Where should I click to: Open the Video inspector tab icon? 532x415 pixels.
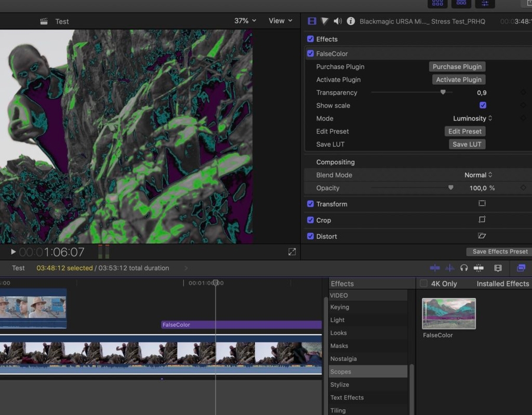(312, 21)
